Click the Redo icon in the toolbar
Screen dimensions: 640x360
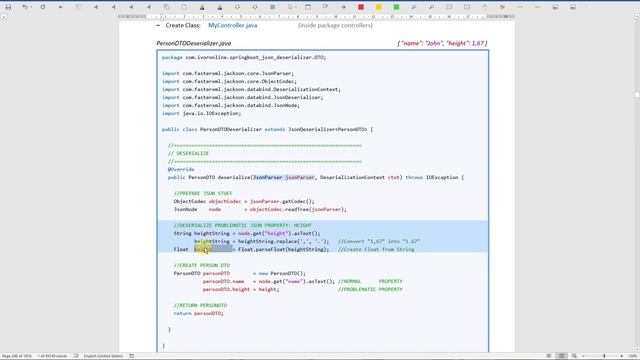pyautogui.click(x=42, y=7)
